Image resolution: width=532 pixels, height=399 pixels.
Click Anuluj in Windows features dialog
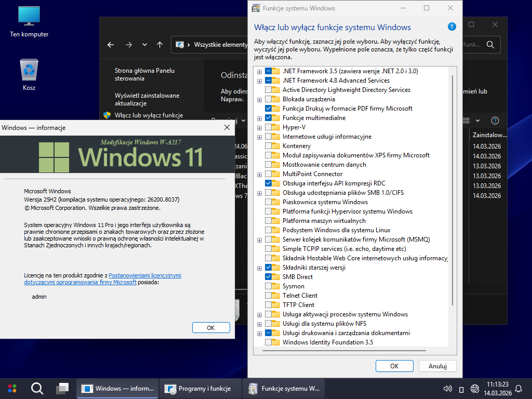pyautogui.click(x=437, y=366)
